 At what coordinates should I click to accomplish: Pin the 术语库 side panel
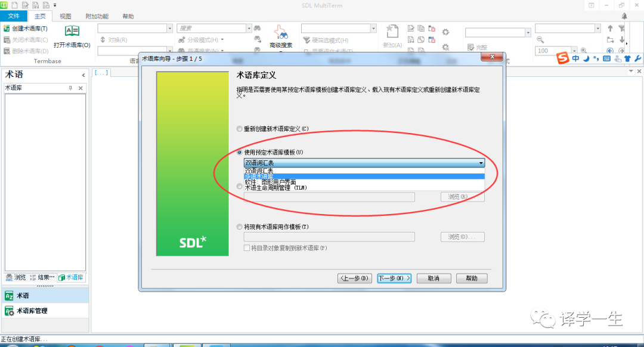click(70, 88)
